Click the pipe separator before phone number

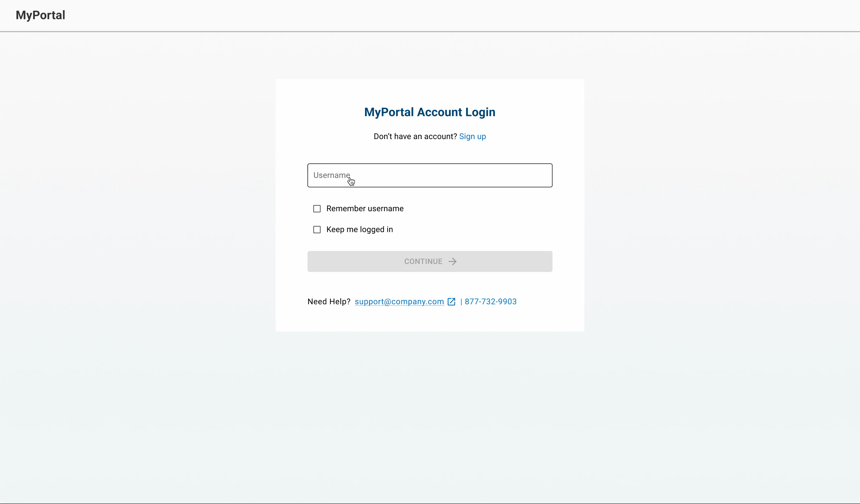pos(461,302)
